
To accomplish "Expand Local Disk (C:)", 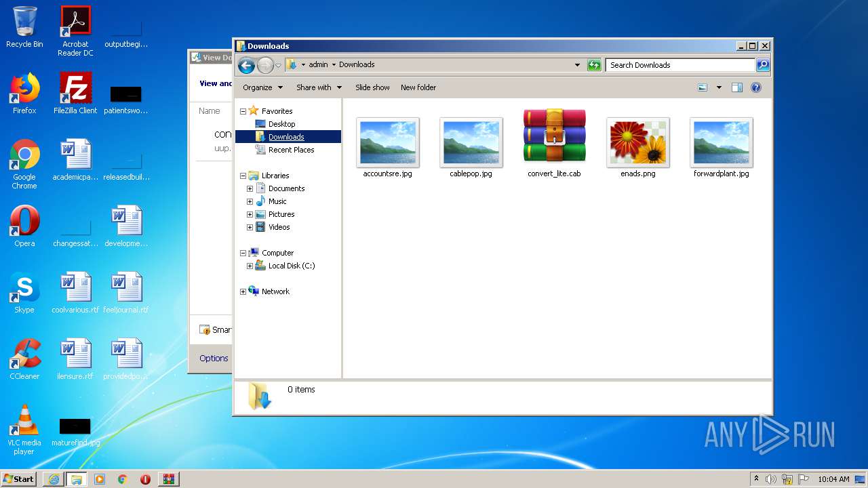I will point(250,266).
